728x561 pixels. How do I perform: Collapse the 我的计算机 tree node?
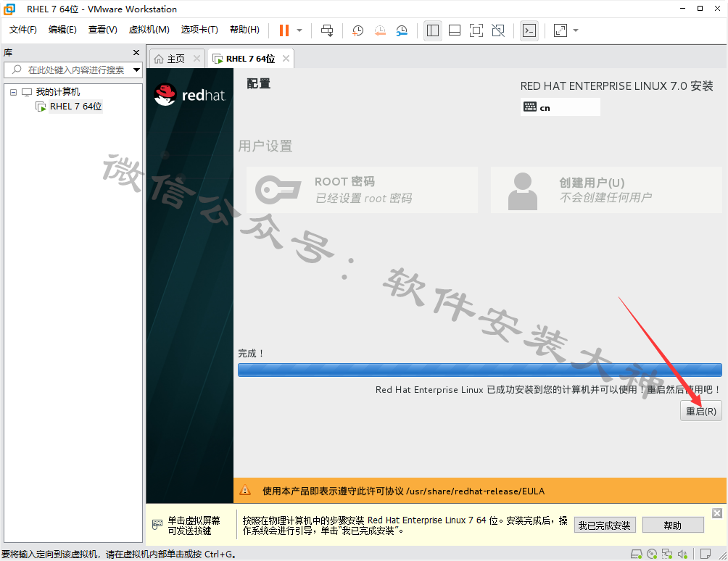coord(14,92)
